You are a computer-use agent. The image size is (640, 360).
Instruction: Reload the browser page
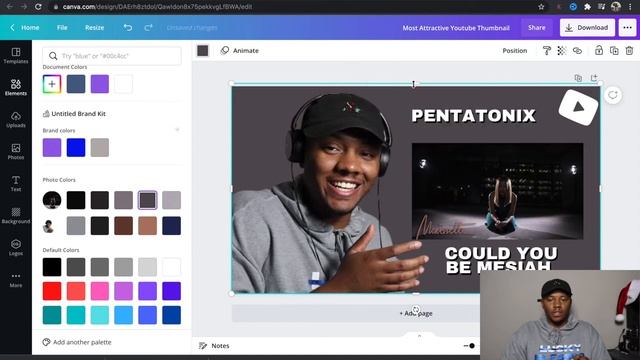[38, 7]
